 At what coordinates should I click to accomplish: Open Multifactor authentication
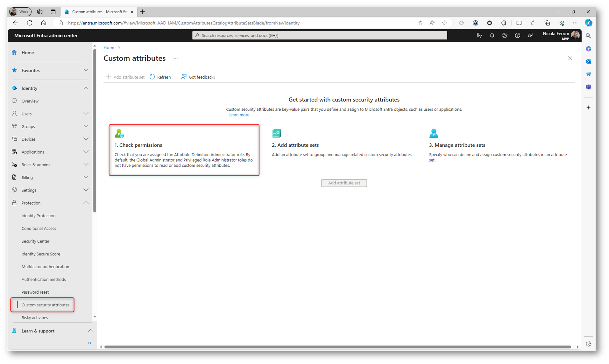tap(45, 267)
